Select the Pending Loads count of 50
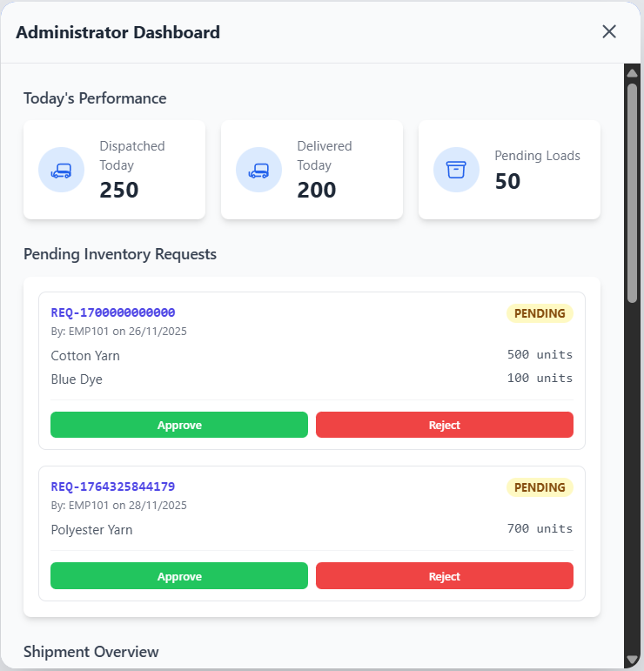The height and width of the screenshot is (671, 644). [x=507, y=181]
